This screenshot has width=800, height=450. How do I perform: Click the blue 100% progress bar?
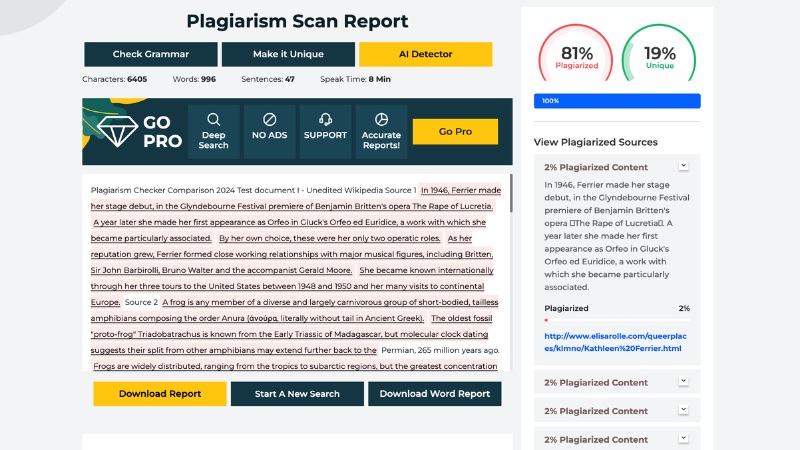coord(618,101)
